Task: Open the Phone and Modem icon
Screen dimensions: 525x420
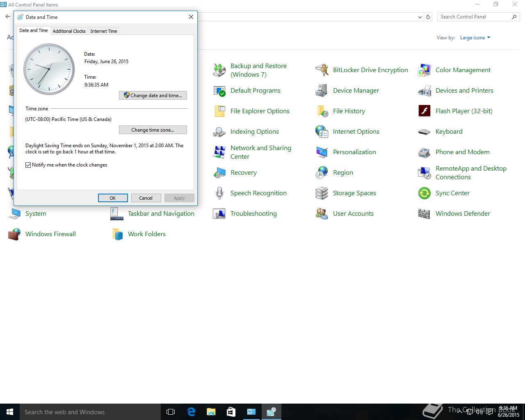Action: 425,152
